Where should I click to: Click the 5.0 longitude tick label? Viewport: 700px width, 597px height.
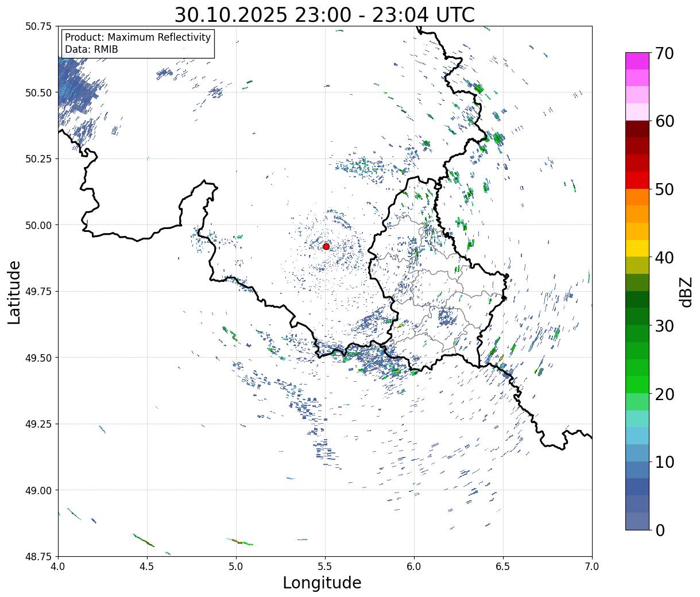point(236,567)
